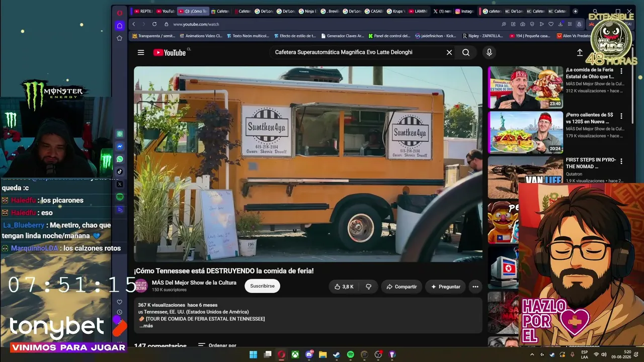Viewport: 644px width, 362px height.
Task: Click the video player to pause playback
Action: point(308,164)
